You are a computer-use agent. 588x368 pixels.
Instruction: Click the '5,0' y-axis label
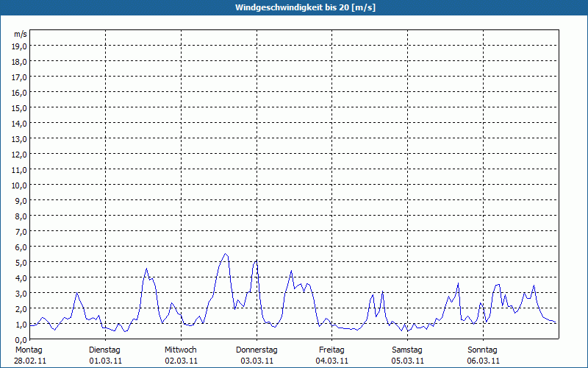pos(21,263)
